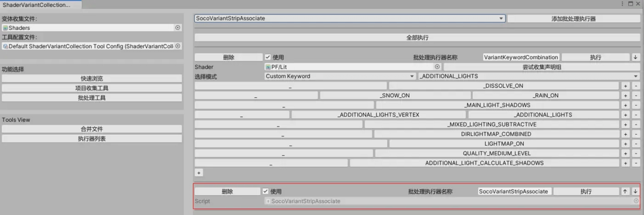Move SocoVariantStripAssociate executor up with arrow
The height and width of the screenshot is (215, 644).
tap(625, 191)
